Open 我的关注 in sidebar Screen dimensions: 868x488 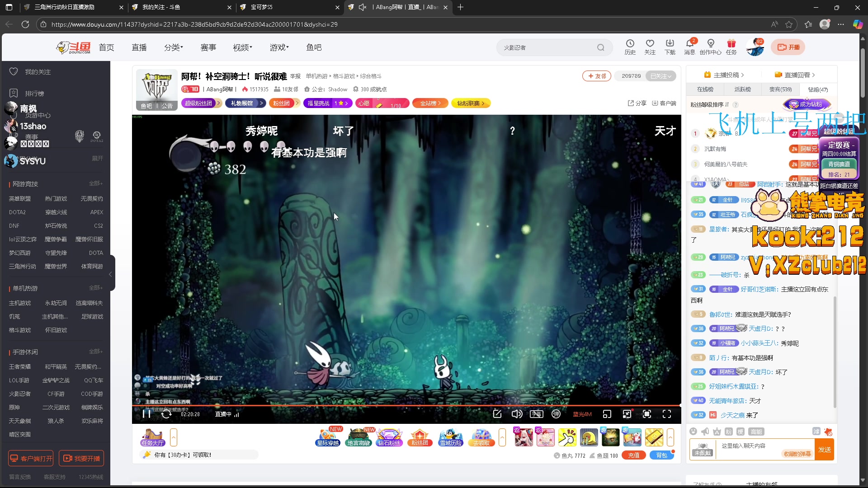pyautogui.click(x=38, y=72)
